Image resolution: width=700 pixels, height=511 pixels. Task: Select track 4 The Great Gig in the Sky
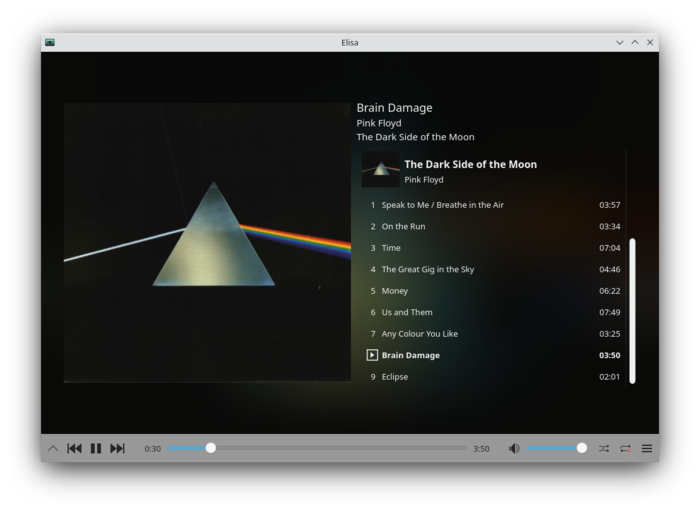pyautogui.click(x=492, y=269)
